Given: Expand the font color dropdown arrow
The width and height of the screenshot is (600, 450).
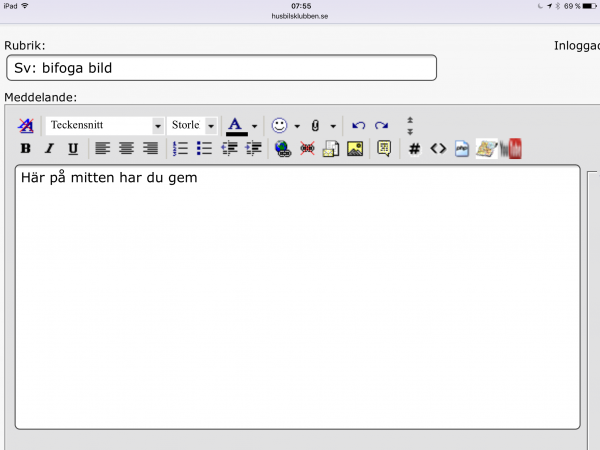Looking at the screenshot, I should point(255,126).
